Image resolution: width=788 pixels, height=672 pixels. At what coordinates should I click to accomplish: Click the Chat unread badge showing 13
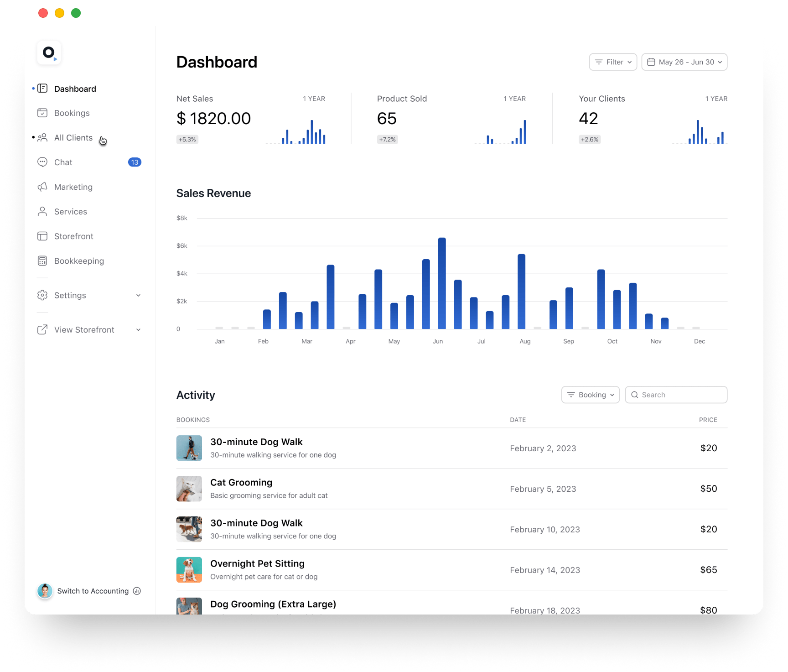(x=135, y=162)
